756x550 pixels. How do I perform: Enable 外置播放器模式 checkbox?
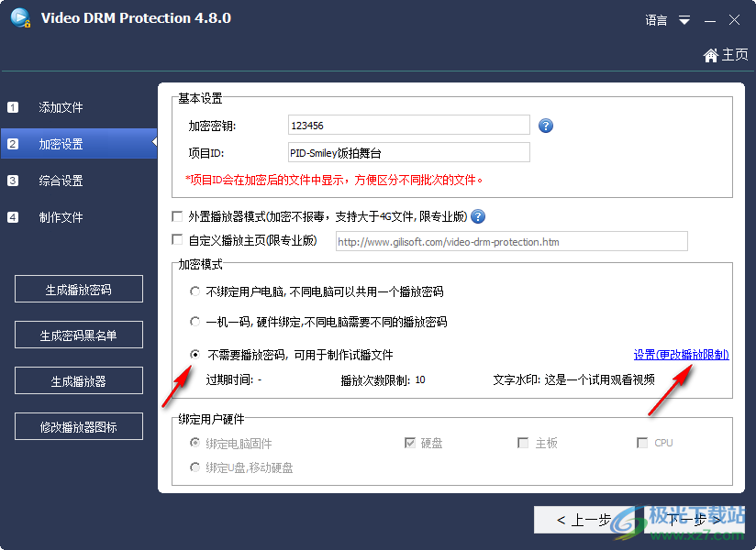tap(177, 216)
